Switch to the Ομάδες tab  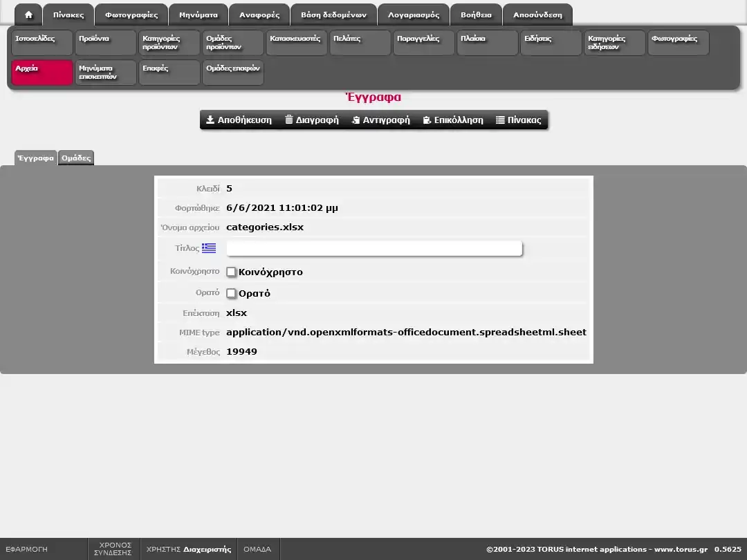point(76,158)
